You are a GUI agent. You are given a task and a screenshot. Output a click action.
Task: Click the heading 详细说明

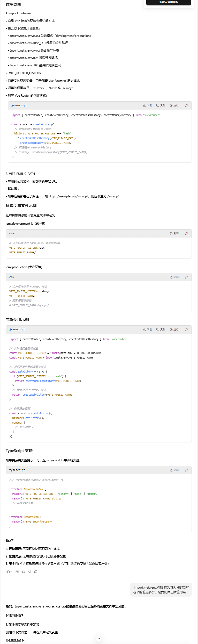click(13, 5)
